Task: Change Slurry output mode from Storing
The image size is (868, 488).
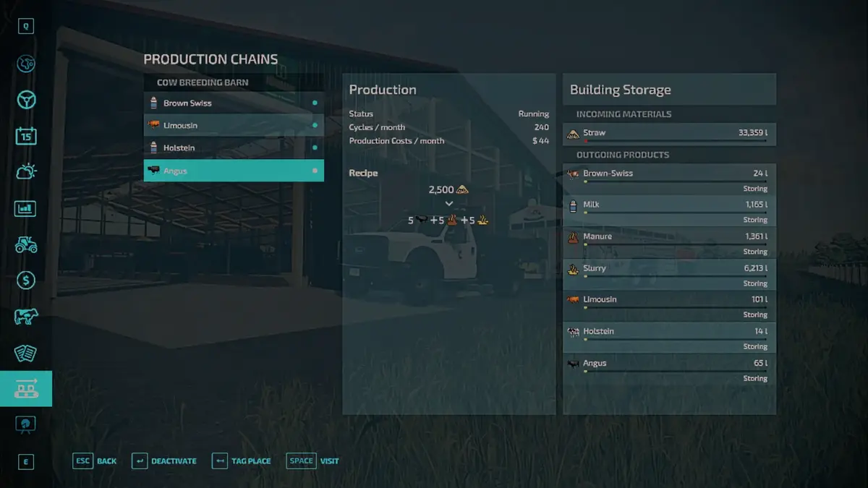Action: pos(755,283)
